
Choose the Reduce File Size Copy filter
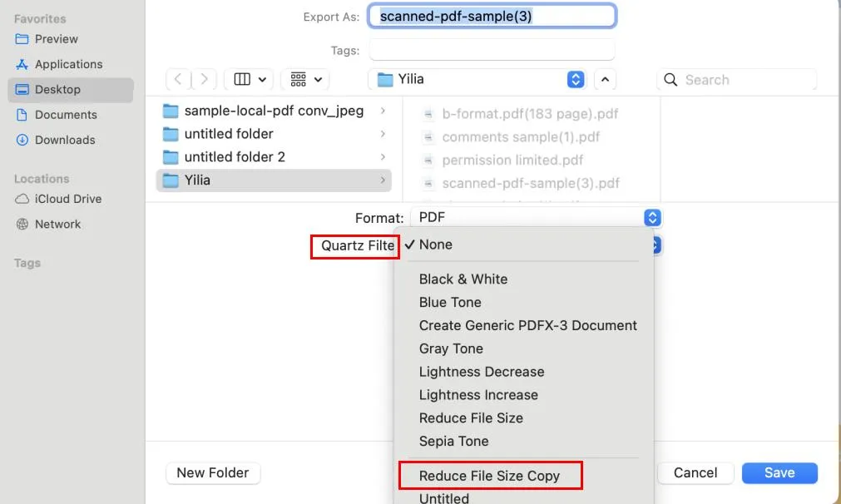pos(489,476)
